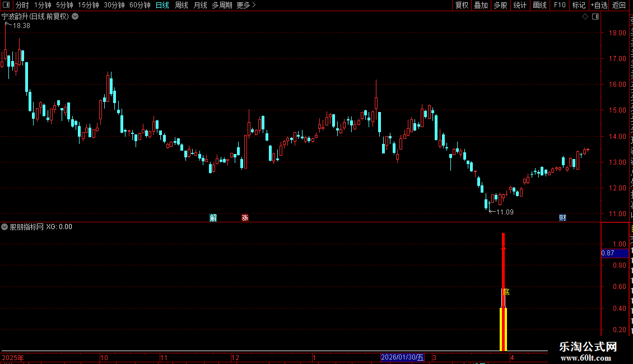Viewport: 633px width, 364px height.
Task: Open F10 company info
Action: coord(560,5)
